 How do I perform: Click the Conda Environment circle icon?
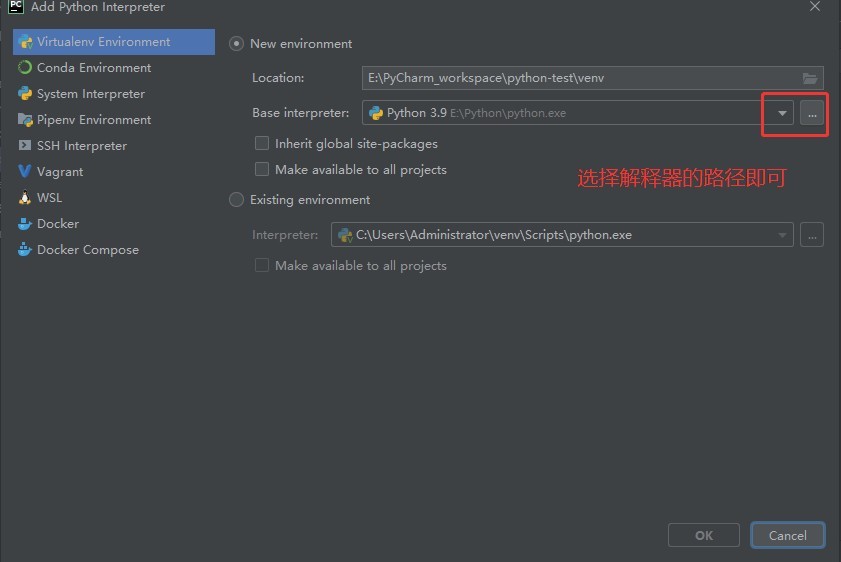tap(25, 68)
